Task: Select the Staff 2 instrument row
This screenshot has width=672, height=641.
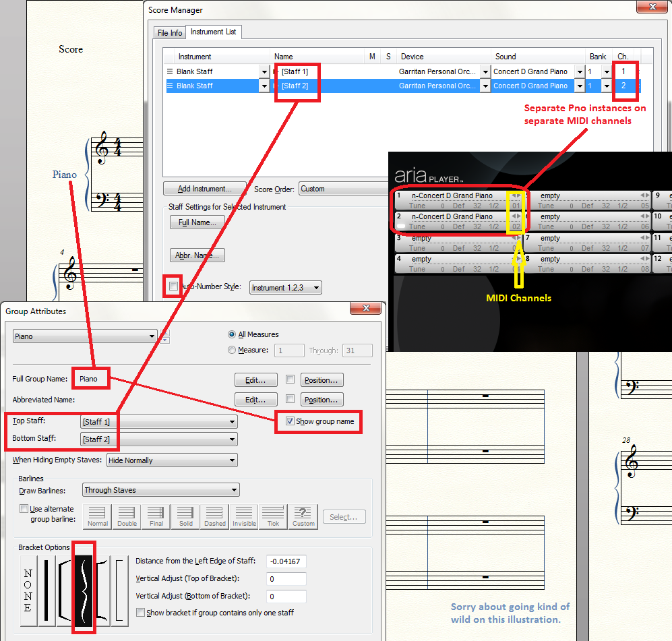Action: tap(216, 86)
